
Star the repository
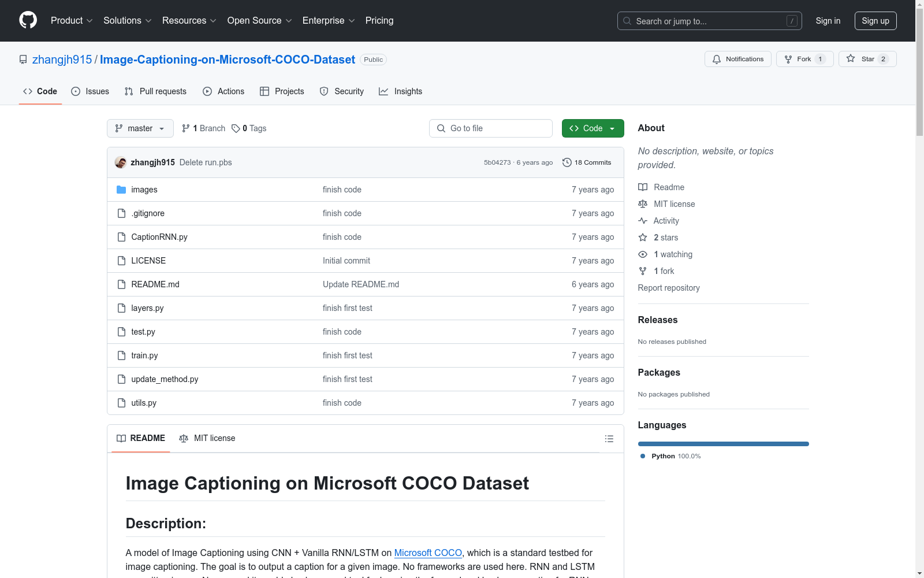867,59
